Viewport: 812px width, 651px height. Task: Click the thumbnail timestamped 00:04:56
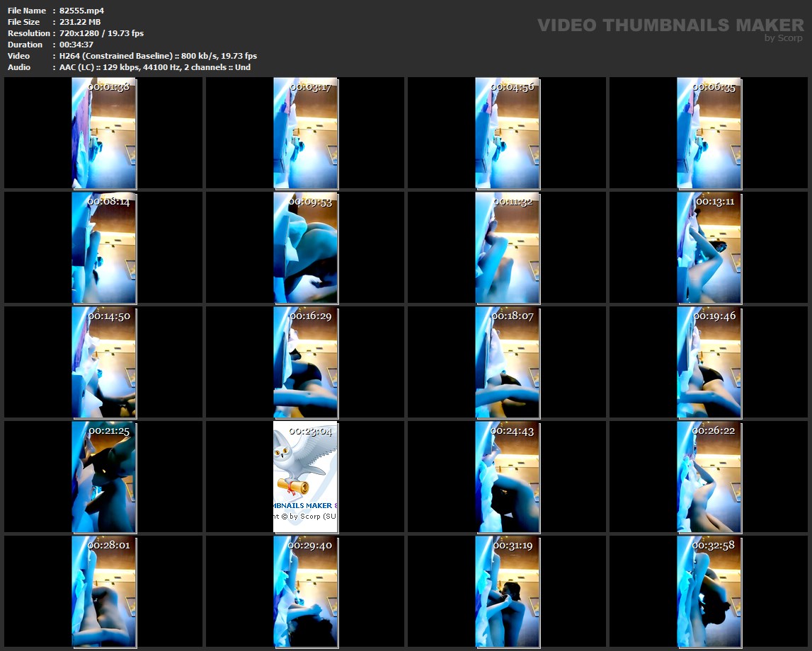click(508, 133)
